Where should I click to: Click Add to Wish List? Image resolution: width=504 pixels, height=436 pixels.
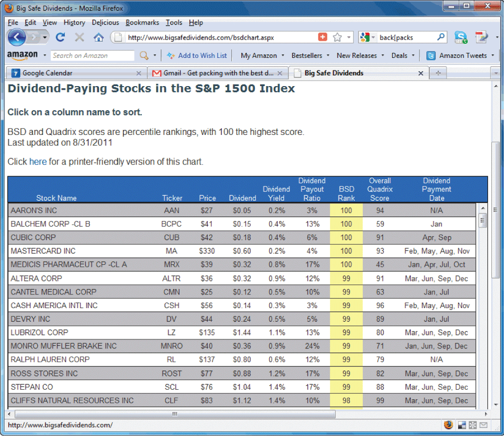click(197, 55)
